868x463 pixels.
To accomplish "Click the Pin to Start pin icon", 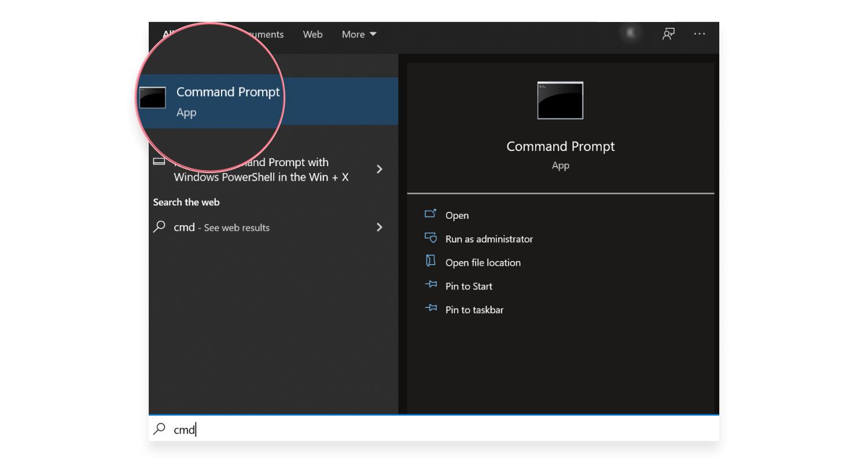I will point(431,284).
